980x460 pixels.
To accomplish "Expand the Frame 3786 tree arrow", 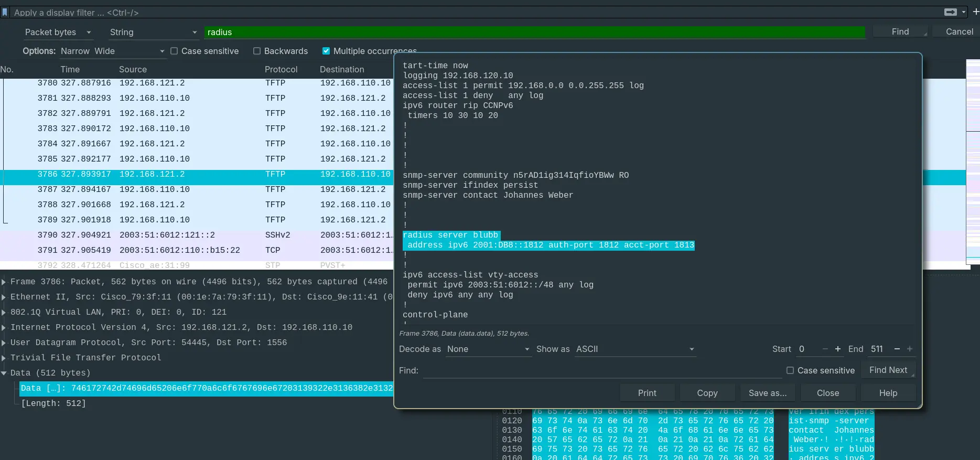I will [x=4, y=282].
